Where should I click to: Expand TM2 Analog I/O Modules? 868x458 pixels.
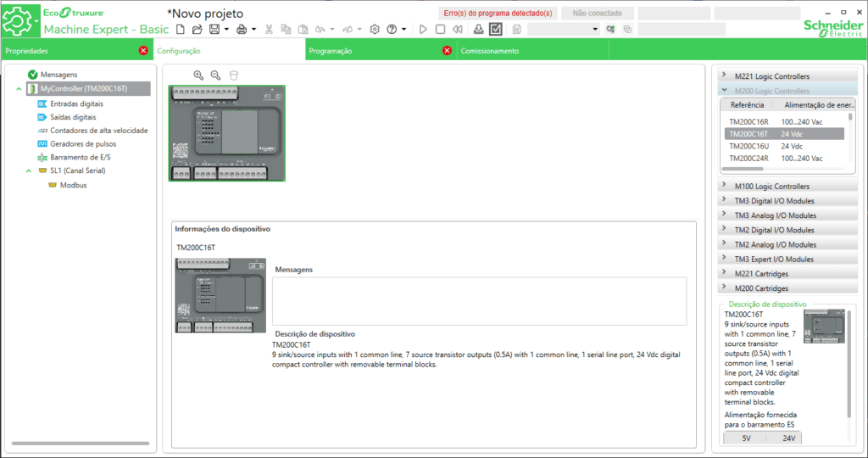pos(787,244)
